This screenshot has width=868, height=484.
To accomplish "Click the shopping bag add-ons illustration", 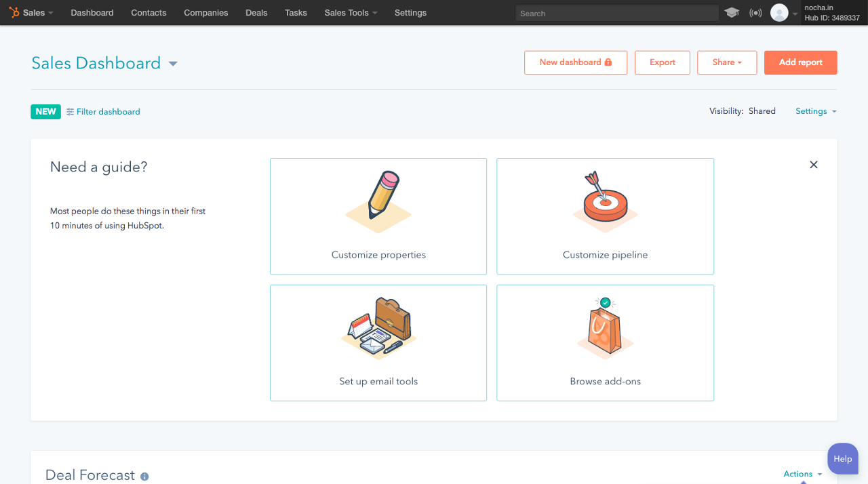I will 605,328.
